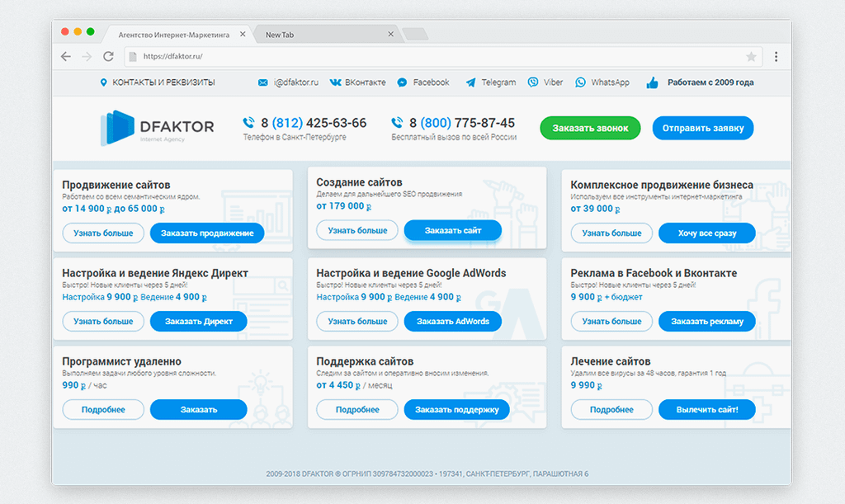Click the DFAKTOR logo

(x=157, y=128)
